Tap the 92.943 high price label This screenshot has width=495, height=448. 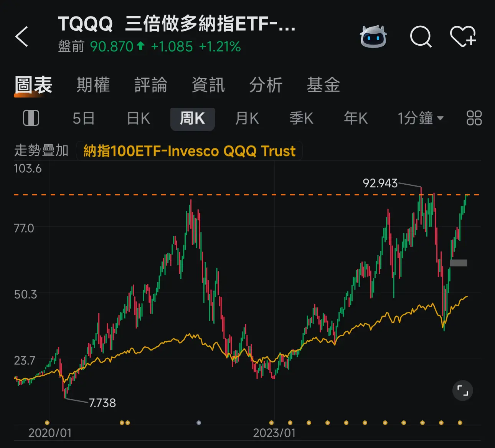(380, 183)
